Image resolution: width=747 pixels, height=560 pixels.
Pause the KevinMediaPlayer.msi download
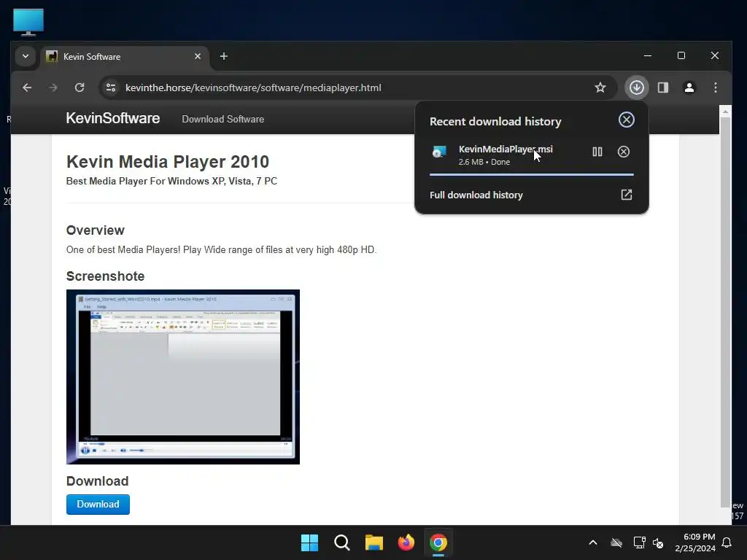click(597, 152)
